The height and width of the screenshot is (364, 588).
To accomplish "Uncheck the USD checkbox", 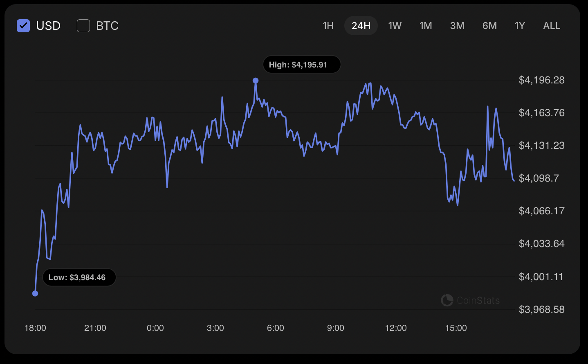I will click(x=23, y=26).
